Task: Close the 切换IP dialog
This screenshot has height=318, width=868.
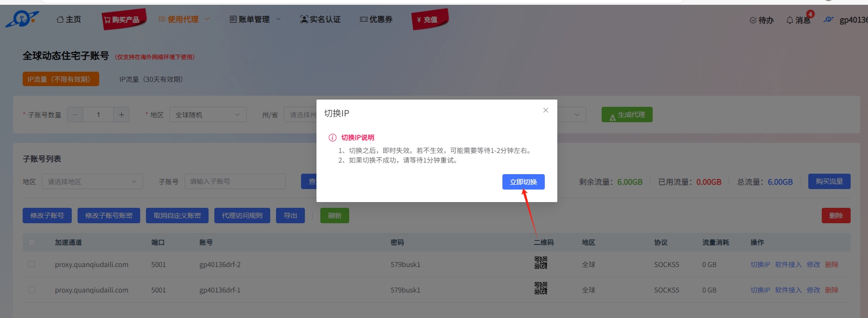Action: pos(545,110)
